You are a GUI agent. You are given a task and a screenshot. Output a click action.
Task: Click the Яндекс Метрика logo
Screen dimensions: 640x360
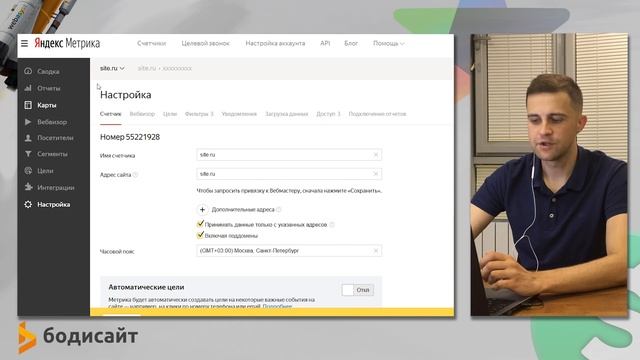click(67, 43)
